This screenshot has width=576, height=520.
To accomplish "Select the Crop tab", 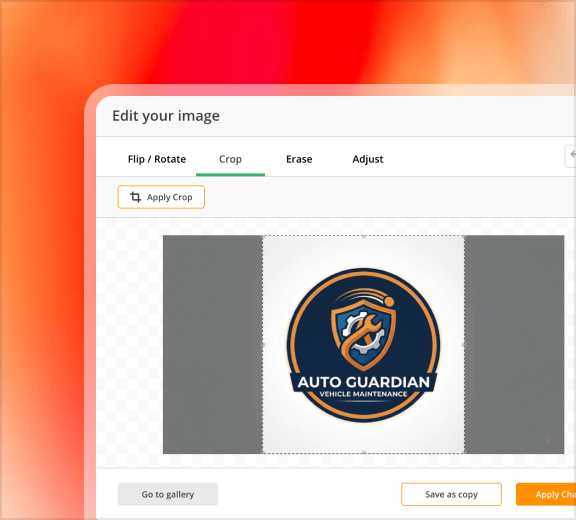I will (x=230, y=159).
